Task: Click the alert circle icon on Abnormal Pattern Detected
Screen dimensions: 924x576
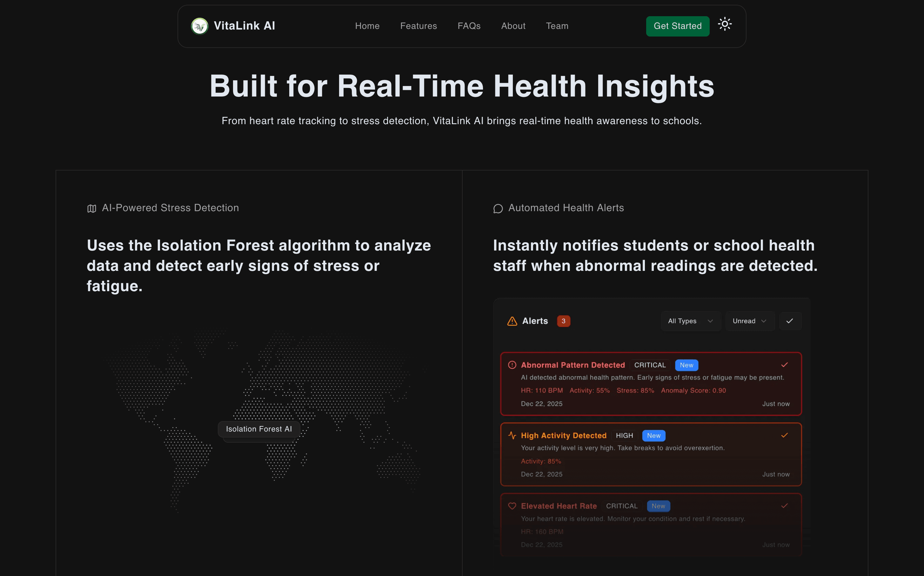Action: point(512,365)
